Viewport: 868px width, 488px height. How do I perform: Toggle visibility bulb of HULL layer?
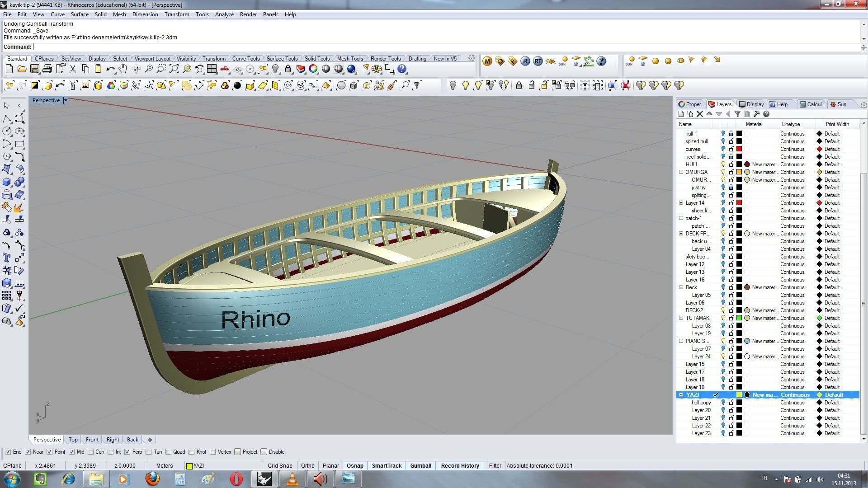723,164
